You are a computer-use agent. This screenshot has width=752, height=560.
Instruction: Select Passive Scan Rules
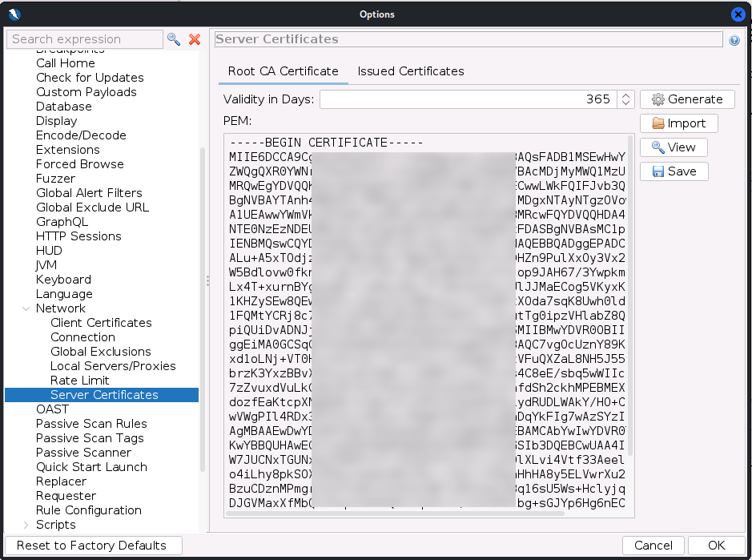coord(91,424)
